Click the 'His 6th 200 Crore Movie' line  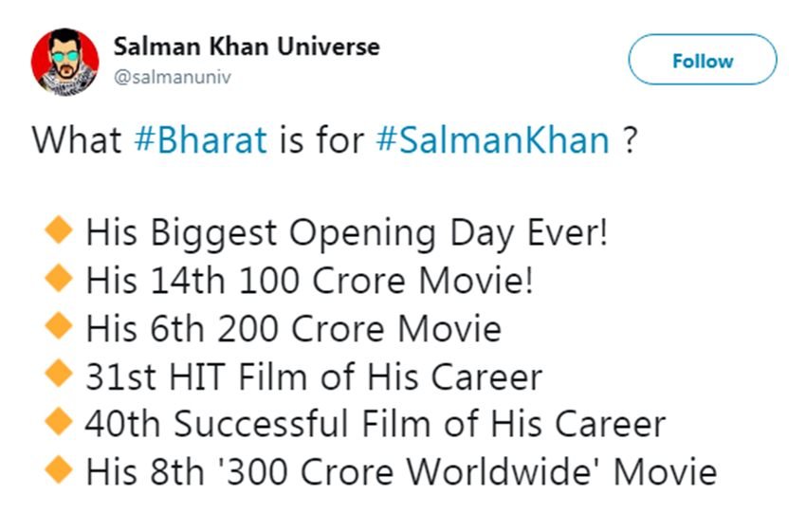pyautogui.click(x=293, y=328)
